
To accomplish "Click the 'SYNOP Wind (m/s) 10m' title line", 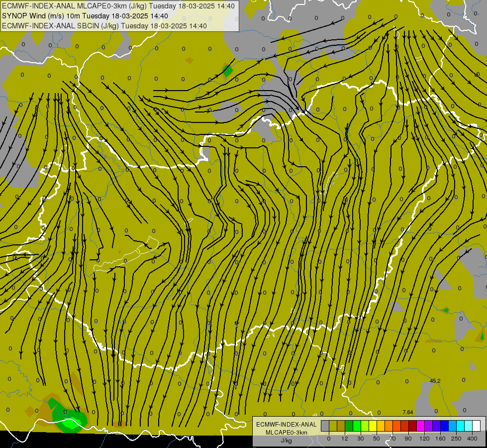I will [40, 16].
